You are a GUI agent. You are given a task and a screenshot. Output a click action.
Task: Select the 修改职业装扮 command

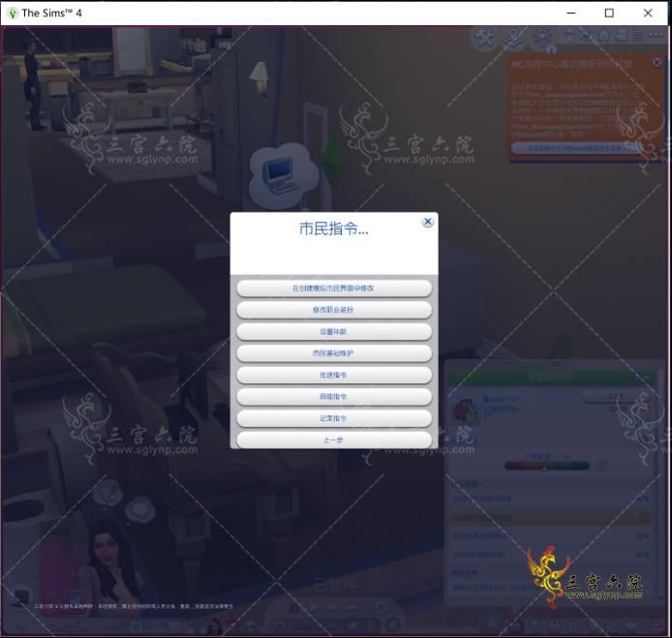click(334, 310)
